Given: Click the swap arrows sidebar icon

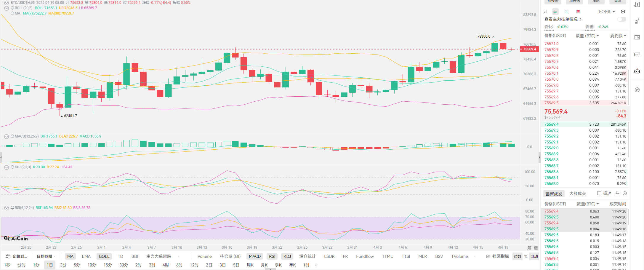Looking at the screenshot, I should pyautogui.click(x=637, y=90).
